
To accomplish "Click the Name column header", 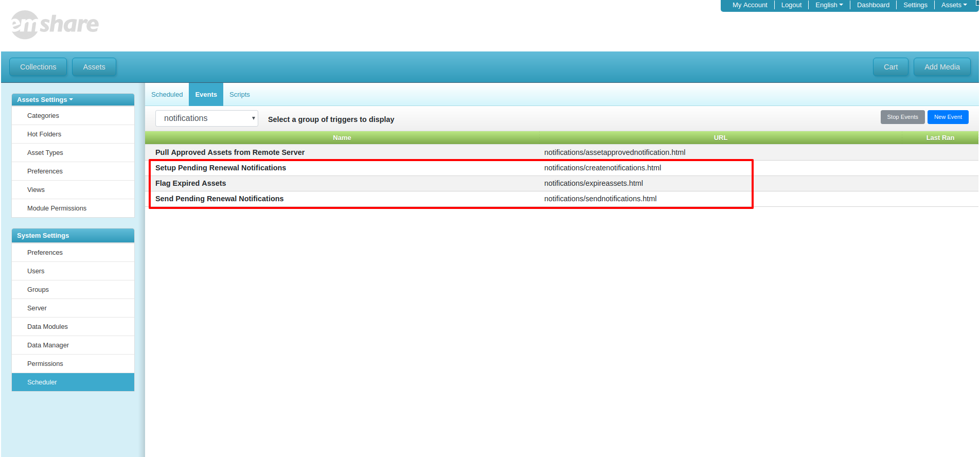I will coord(342,137).
